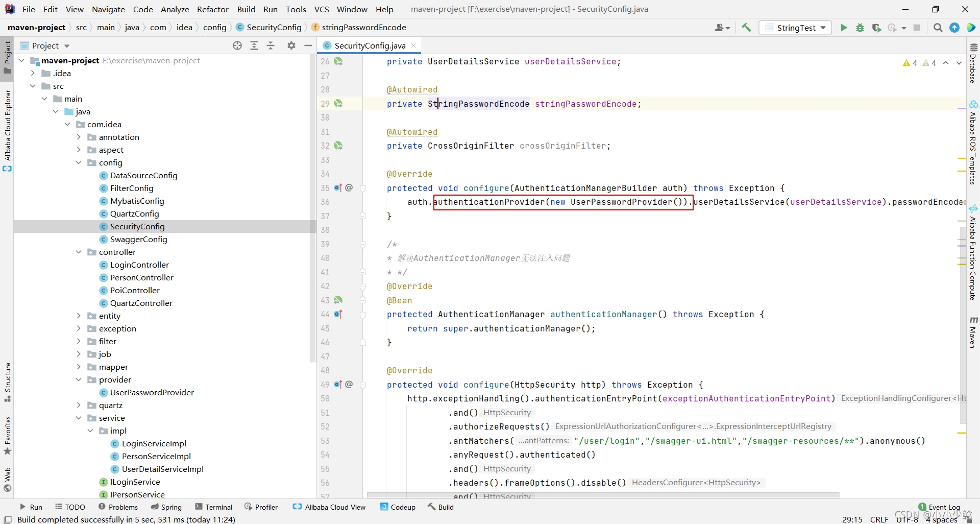Fold the comment block at line 39
The height and width of the screenshot is (524, 980).
[x=363, y=245]
